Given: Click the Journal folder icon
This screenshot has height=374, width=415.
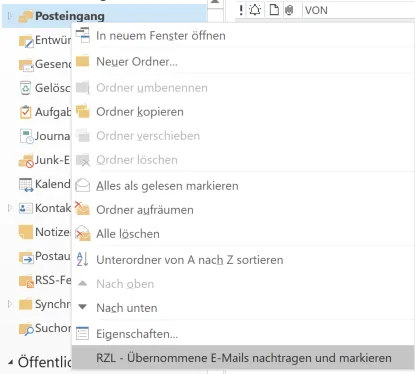Looking at the screenshot, I should coord(26,136).
